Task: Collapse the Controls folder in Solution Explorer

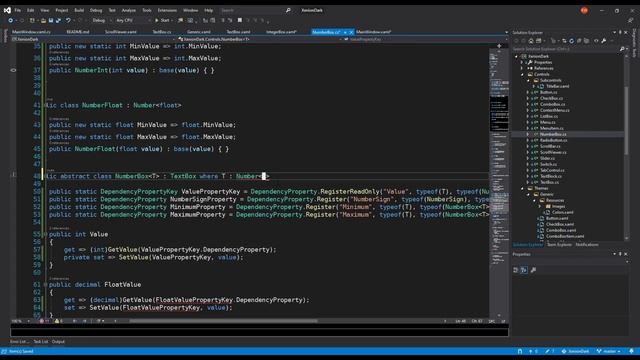Action: tap(522, 74)
